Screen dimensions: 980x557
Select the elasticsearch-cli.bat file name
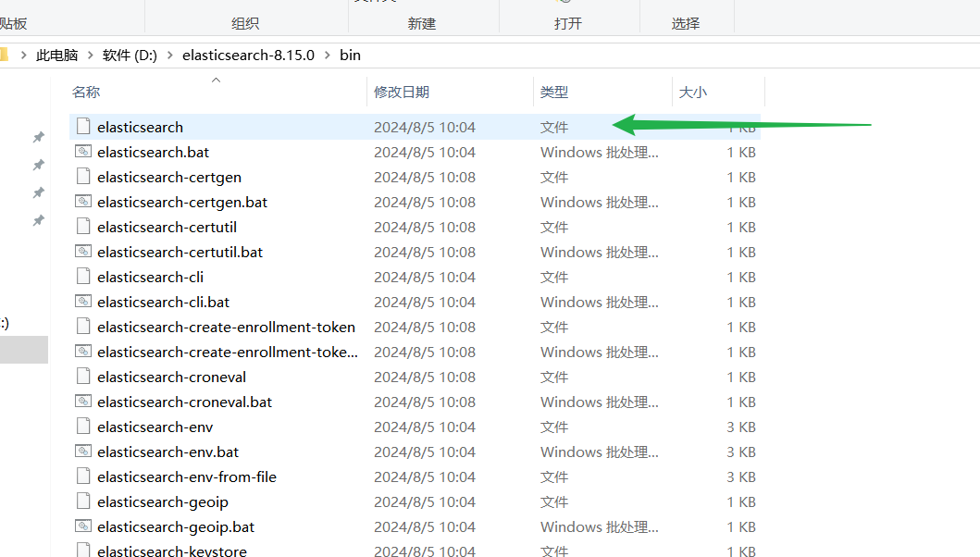tap(163, 302)
